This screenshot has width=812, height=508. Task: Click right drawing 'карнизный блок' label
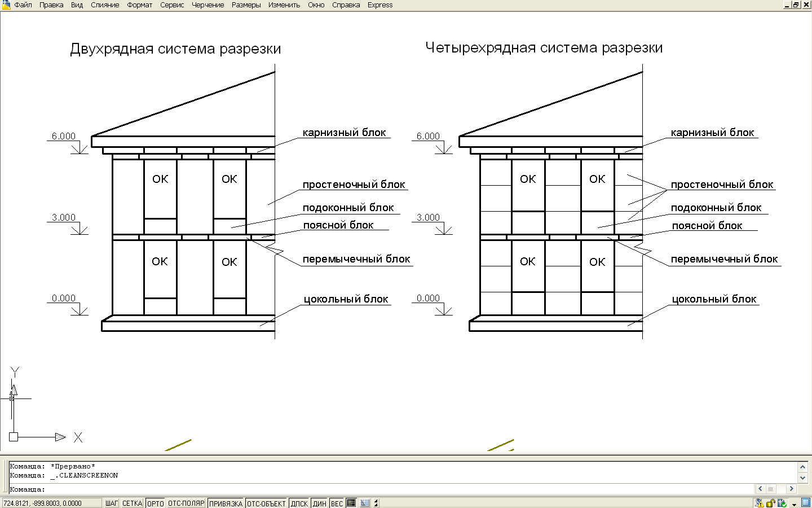click(x=712, y=133)
